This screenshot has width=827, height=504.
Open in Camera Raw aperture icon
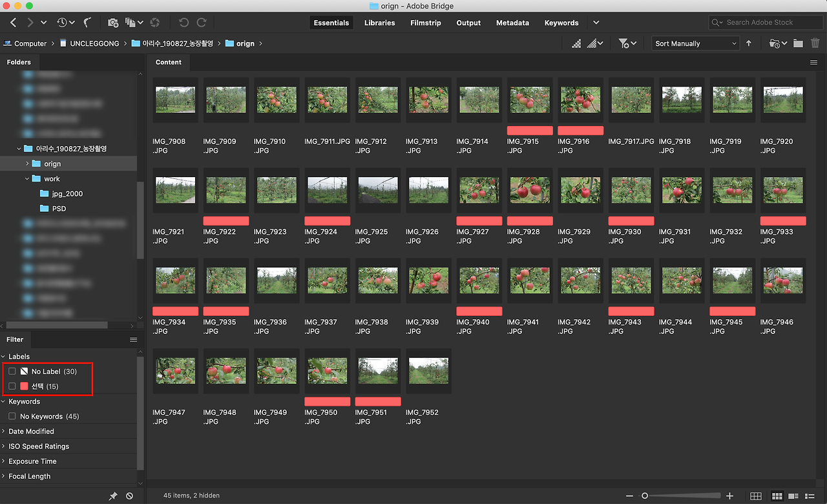point(154,23)
